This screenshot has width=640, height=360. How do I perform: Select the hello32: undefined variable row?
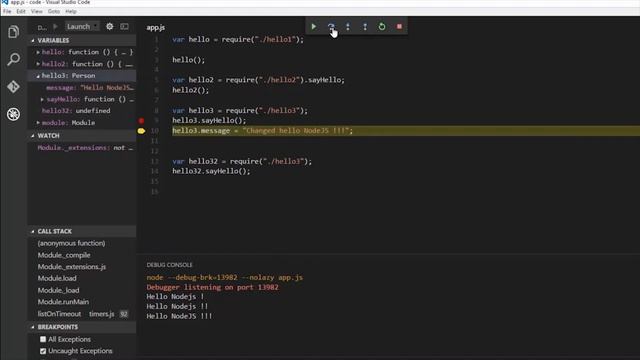pyautogui.click(x=82, y=111)
